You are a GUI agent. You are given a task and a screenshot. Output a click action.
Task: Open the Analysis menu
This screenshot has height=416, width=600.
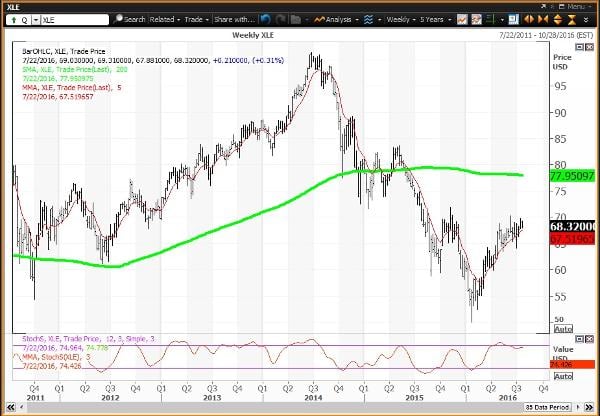[336, 19]
